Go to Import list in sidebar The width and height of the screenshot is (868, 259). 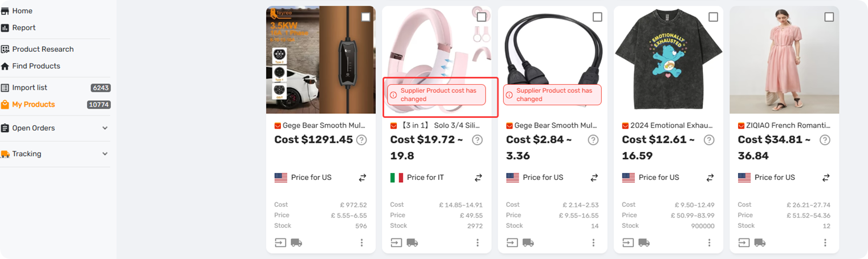click(x=55, y=88)
